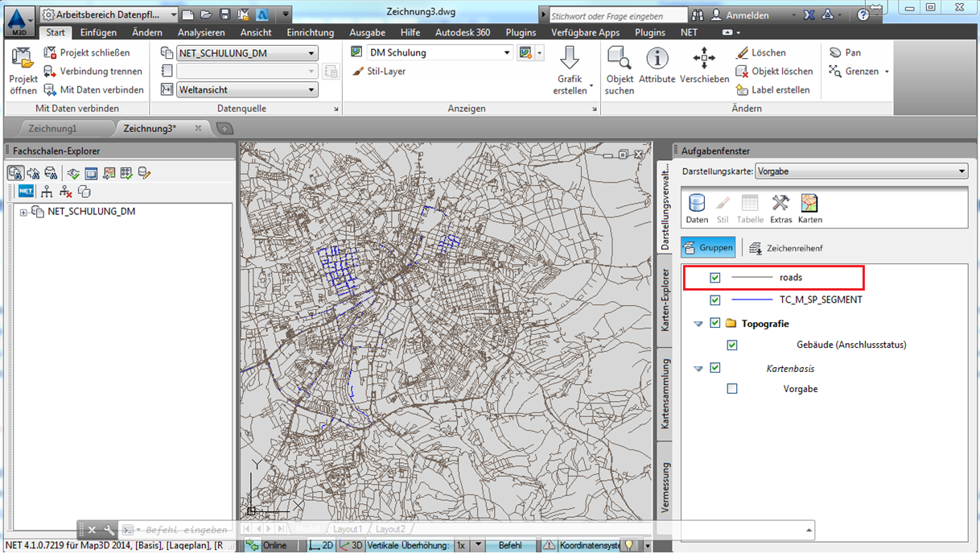Viewport: 980px width, 554px height.
Task: Collapse the Kartenbasis group
Action: coord(698,369)
